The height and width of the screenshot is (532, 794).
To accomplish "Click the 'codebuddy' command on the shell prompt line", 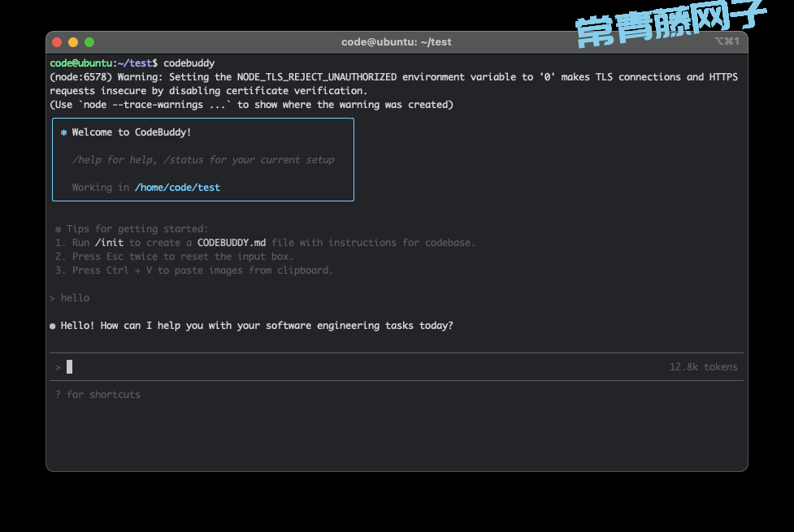I will 189,63.
